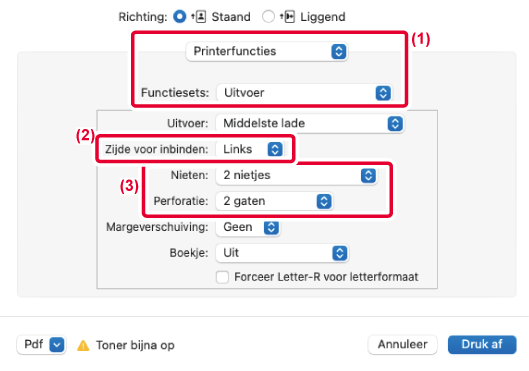Open the Boekje Uit dropdown
Viewport: 529px width, 371px height.
[282, 253]
